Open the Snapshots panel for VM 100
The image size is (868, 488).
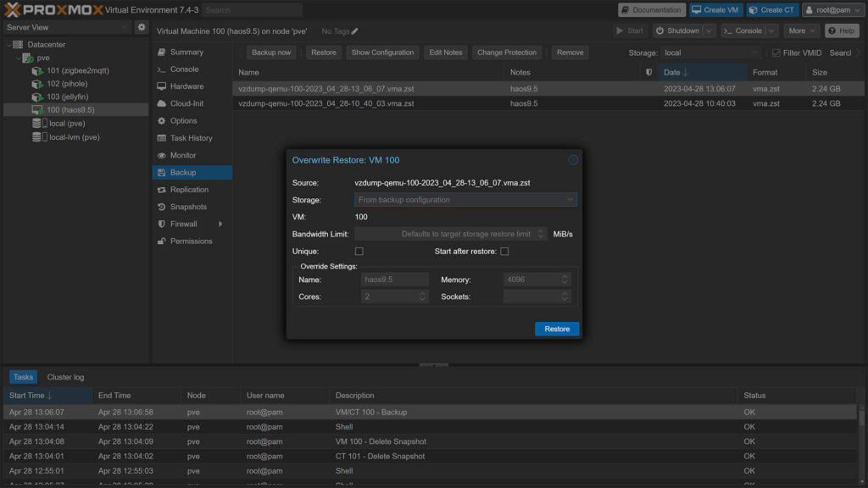pyautogui.click(x=186, y=206)
